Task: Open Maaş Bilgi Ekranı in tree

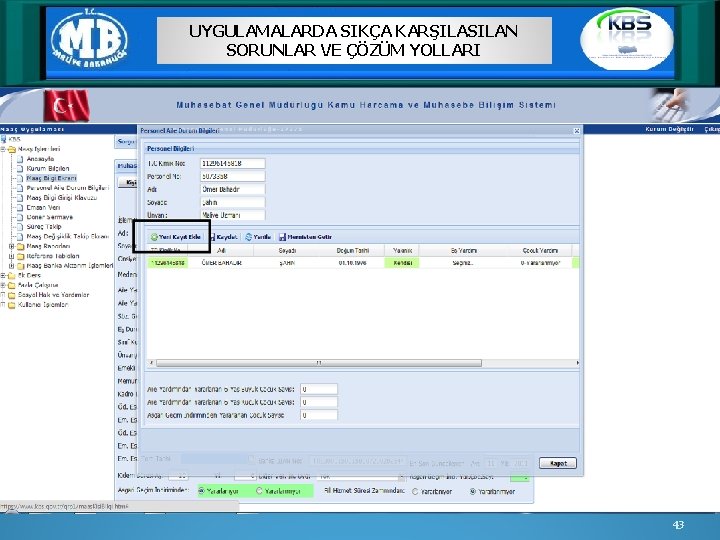Action: tap(51, 178)
